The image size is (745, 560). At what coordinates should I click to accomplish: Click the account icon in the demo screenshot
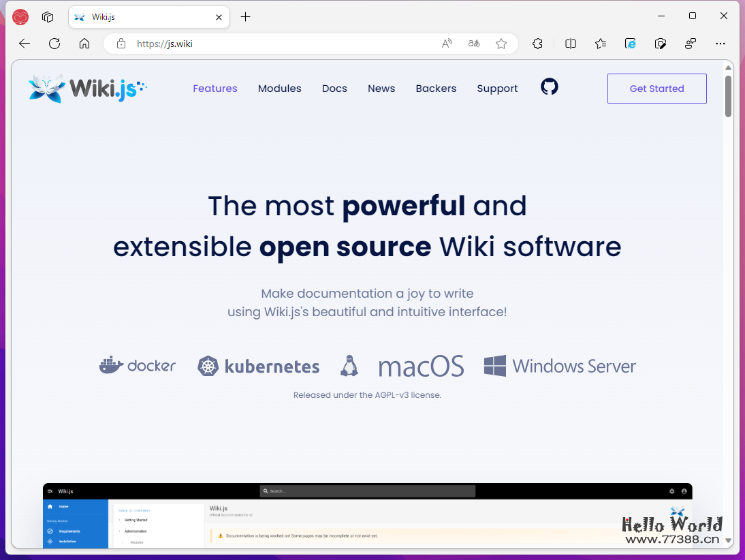(684, 491)
